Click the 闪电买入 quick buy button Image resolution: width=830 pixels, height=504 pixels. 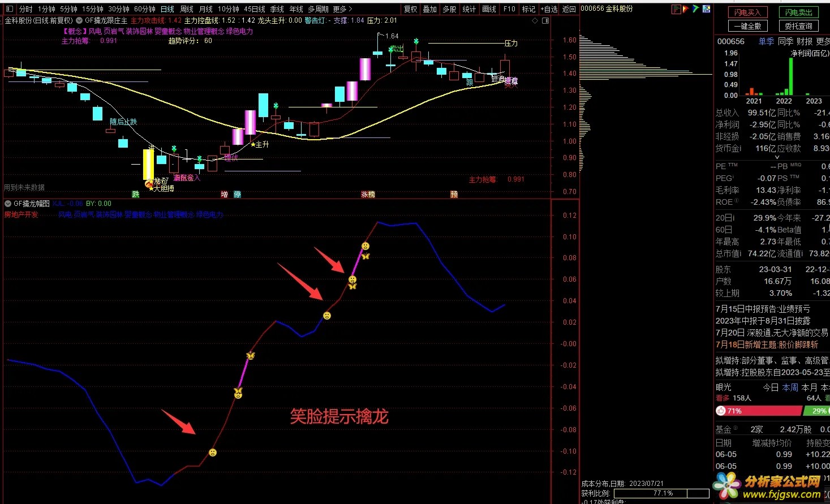747,12
